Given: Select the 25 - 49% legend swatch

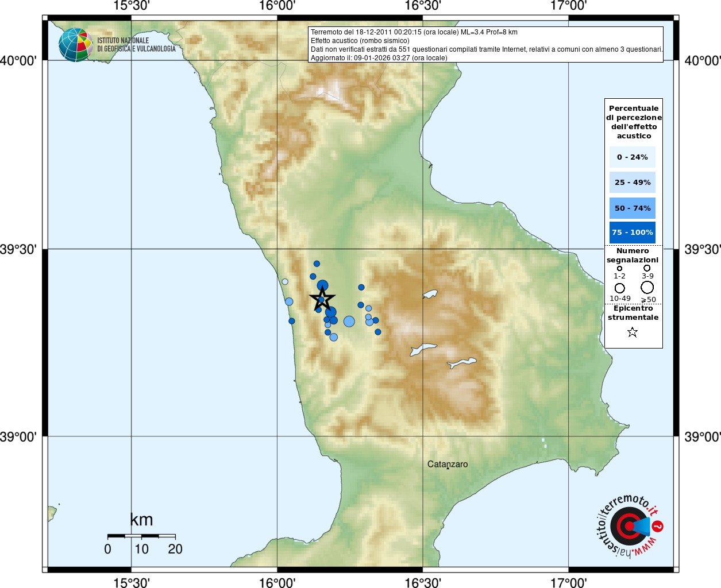Looking at the screenshot, I should point(632,183).
